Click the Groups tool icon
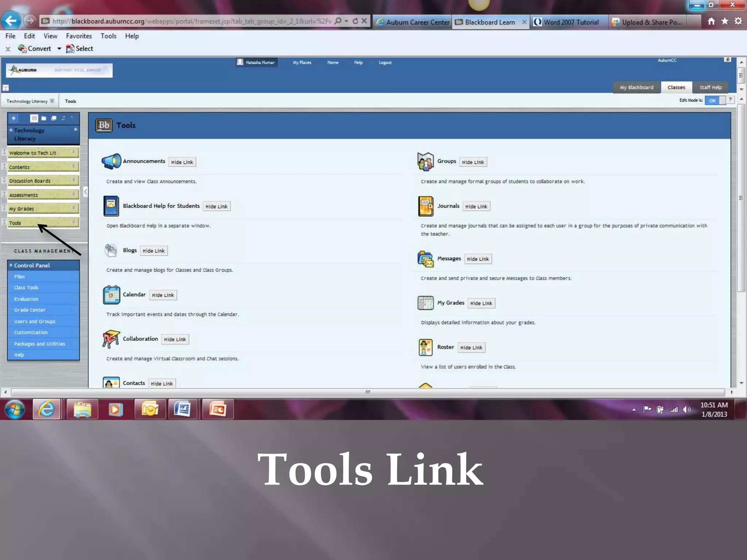The width and height of the screenshot is (747, 560). click(x=425, y=162)
